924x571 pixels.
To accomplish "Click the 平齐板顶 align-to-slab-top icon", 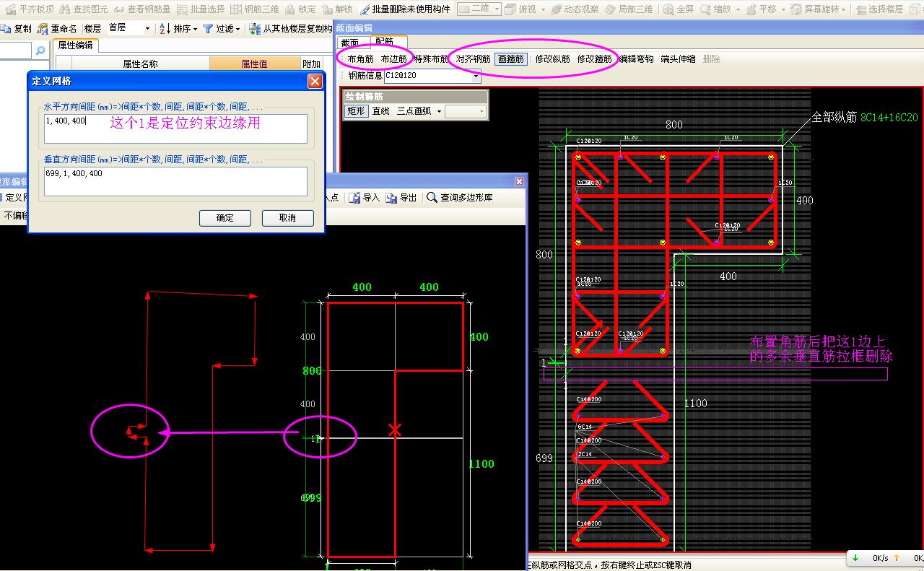I will click(x=11, y=9).
